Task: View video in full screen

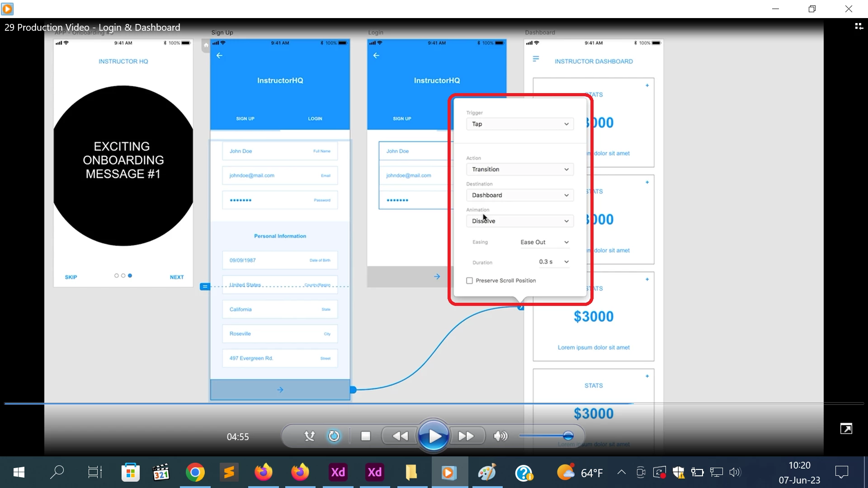Action: click(846, 428)
